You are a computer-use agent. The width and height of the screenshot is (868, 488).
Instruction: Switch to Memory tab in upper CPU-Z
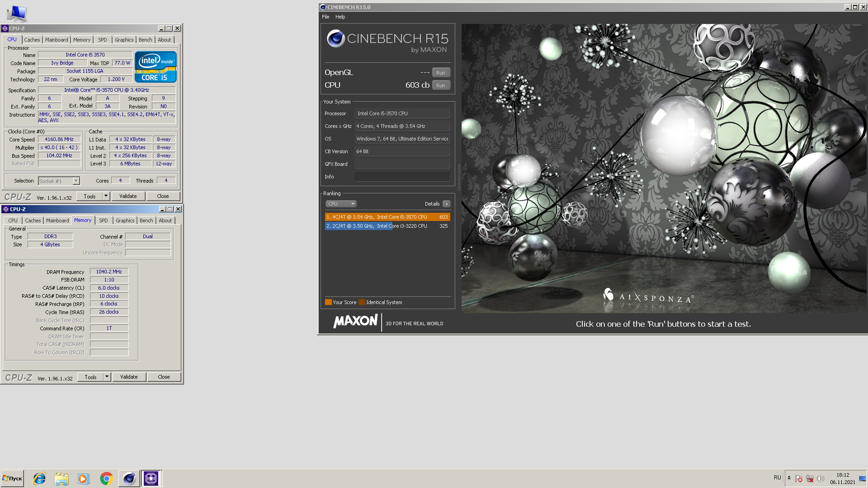(x=82, y=40)
